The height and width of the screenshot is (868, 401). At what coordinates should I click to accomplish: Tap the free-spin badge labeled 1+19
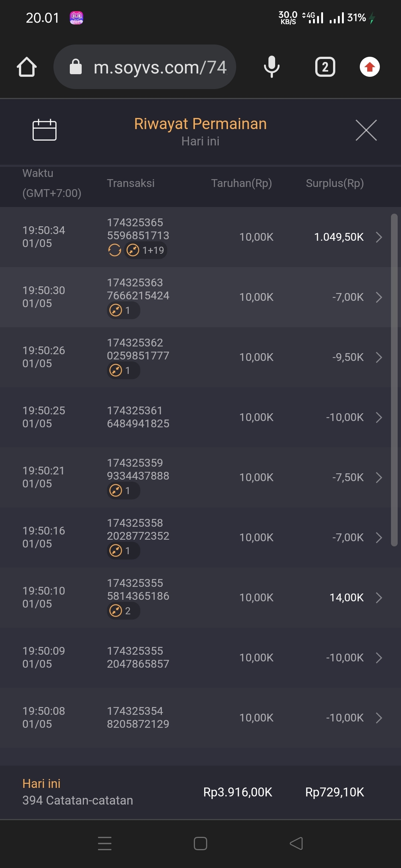coord(146,250)
